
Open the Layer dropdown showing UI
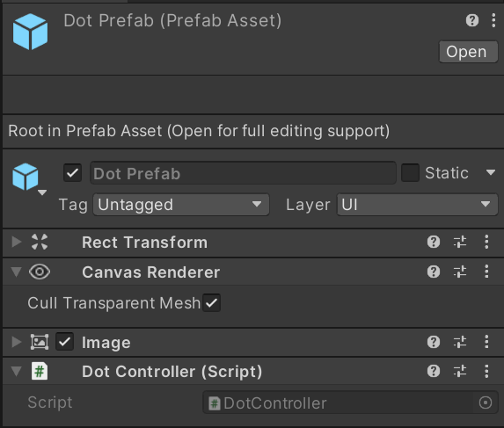tap(417, 205)
